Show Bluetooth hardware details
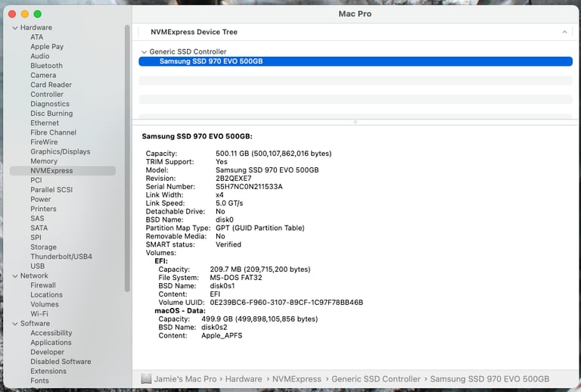Viewport: 581px width, 392px height. pos(46,66)
